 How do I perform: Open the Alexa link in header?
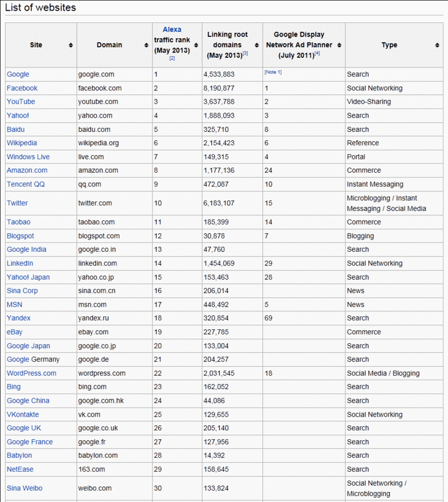[x=172, y=30]
